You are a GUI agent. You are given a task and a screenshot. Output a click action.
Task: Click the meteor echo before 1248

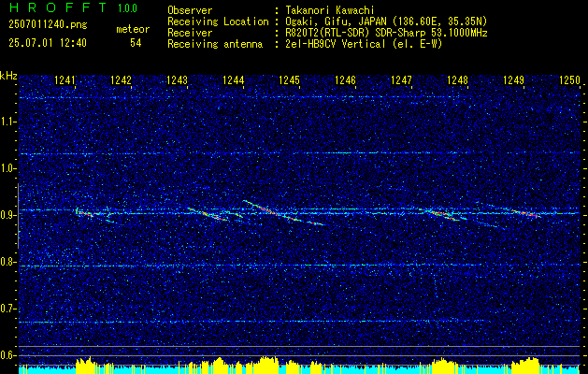(445, 215)
